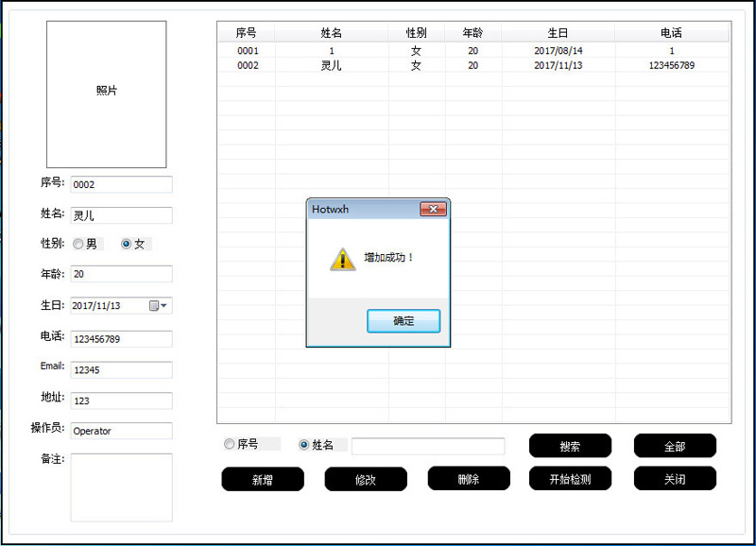The image size is (756, 546).
Task: Click the 电话 field with 123456789
Action: 122,339
